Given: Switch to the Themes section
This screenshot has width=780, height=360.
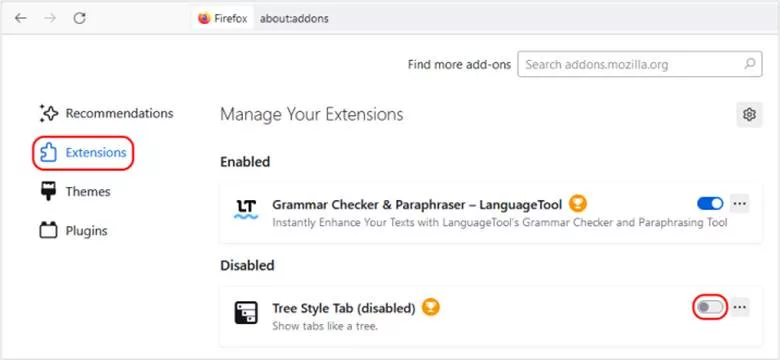Looking at the screenshot, I should (x=75, y=191).
